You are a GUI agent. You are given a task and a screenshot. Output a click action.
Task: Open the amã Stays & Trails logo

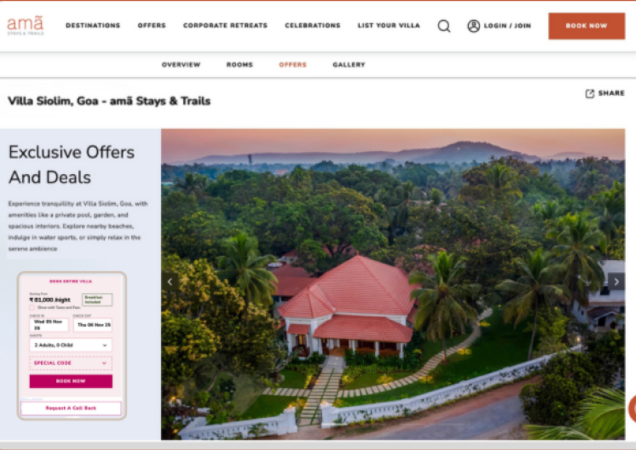25,26
